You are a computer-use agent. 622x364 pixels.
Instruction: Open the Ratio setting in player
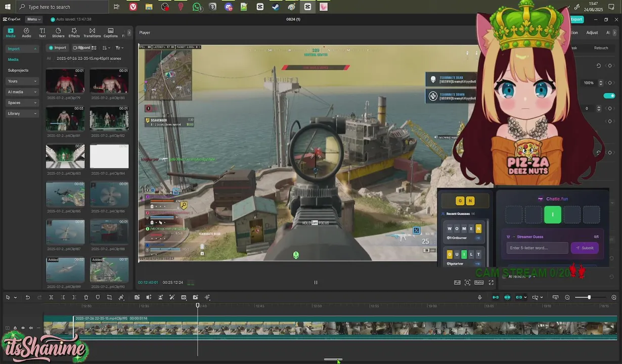point(479,283)
